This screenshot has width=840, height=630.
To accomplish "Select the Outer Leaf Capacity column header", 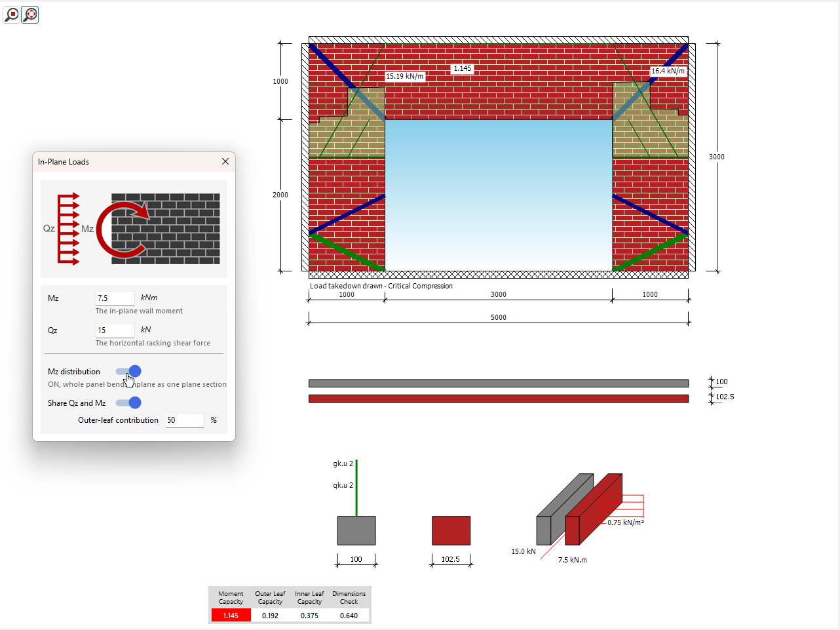I will click(270, 597).
